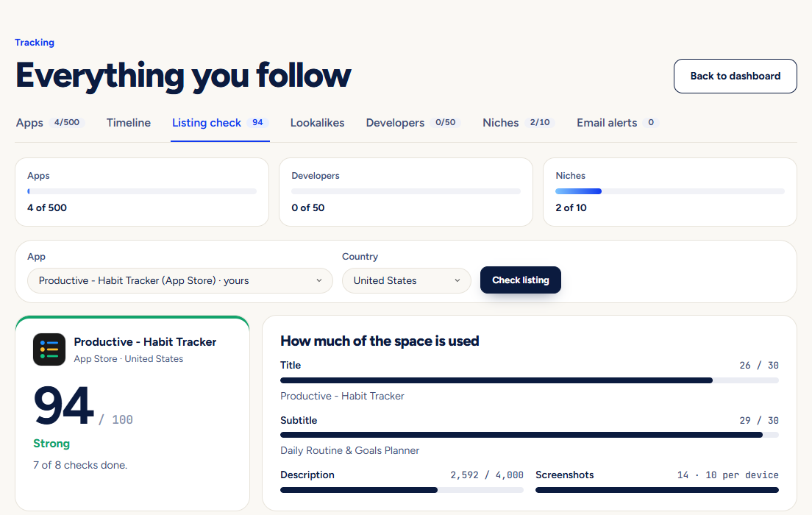Click the '0 of 50' developers count
Screen dimensions: 812x515
coord(308,207)
